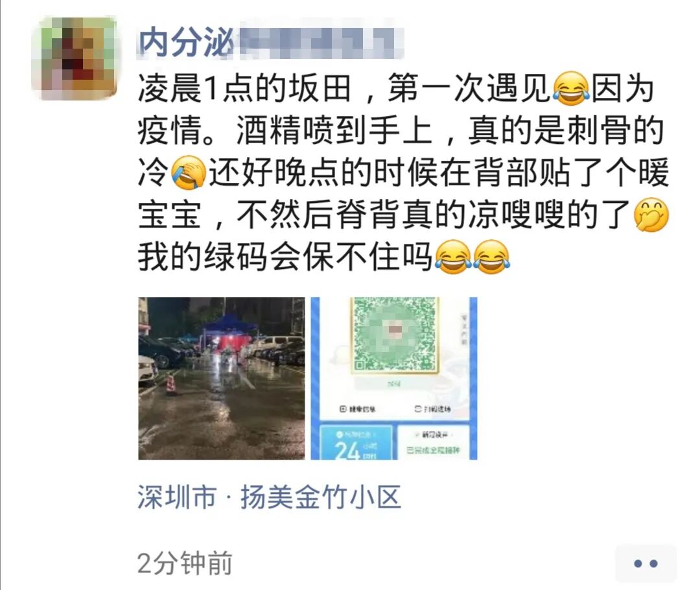The height and width of the screenshot is (590, 700).
Task: Open the two-dot more options button
Action: click(646, 563)
